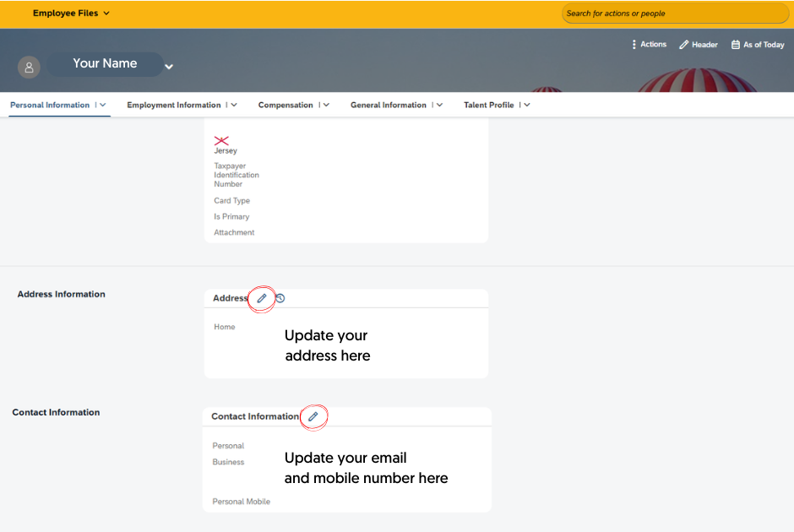Edit Address using the pencil icon

tap(262, 298)
